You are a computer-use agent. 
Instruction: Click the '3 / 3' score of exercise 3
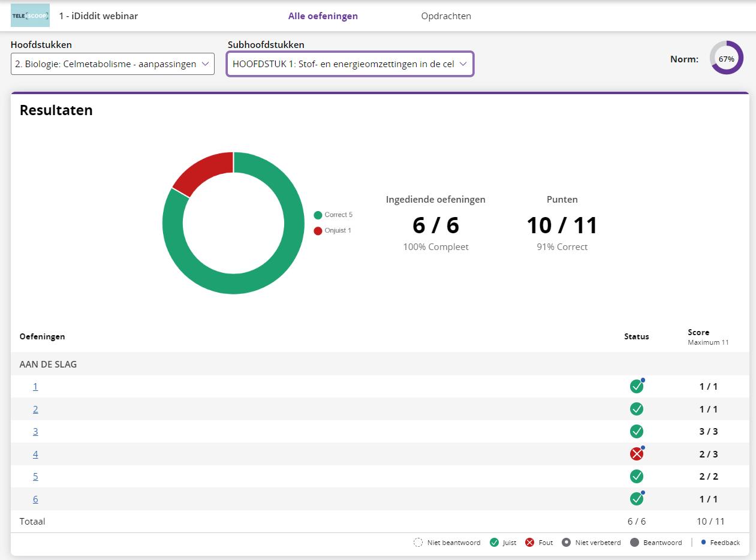click(x=709, y=431)
